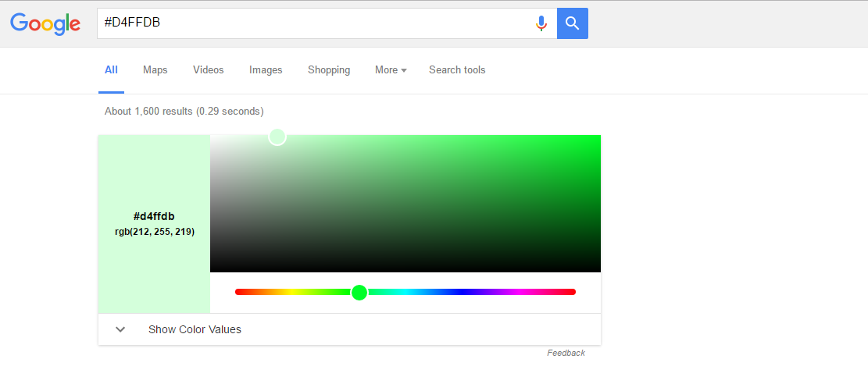Open Search tools options

tap(457, 70)
